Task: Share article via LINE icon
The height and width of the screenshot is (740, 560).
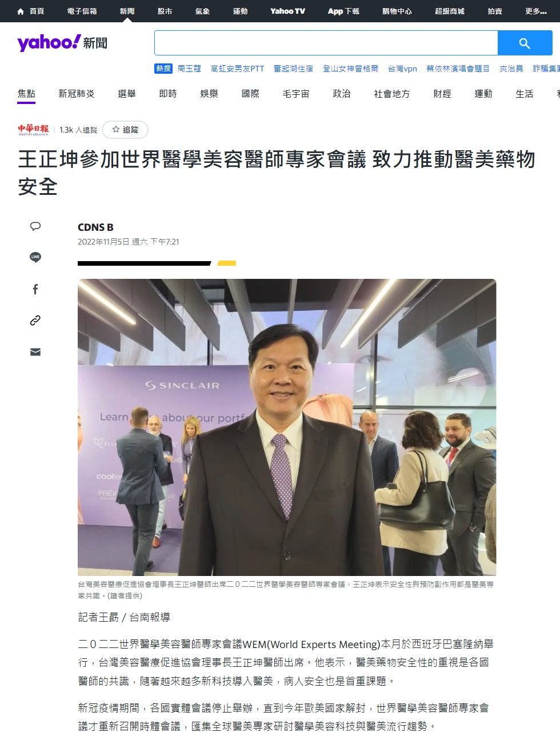Action: pos(35,257)
